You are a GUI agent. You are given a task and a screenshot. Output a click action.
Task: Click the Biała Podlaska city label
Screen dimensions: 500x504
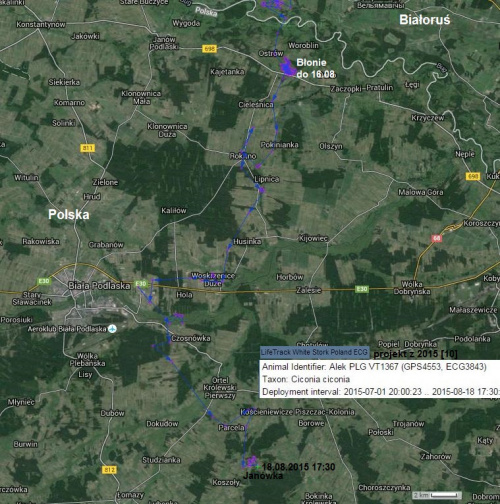click(x=99, y=286)
